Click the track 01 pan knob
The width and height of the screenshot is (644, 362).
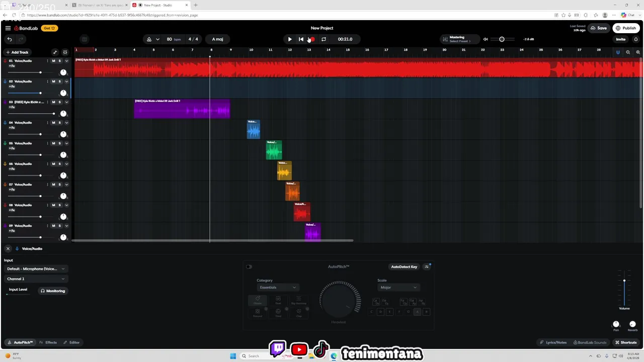63,72
